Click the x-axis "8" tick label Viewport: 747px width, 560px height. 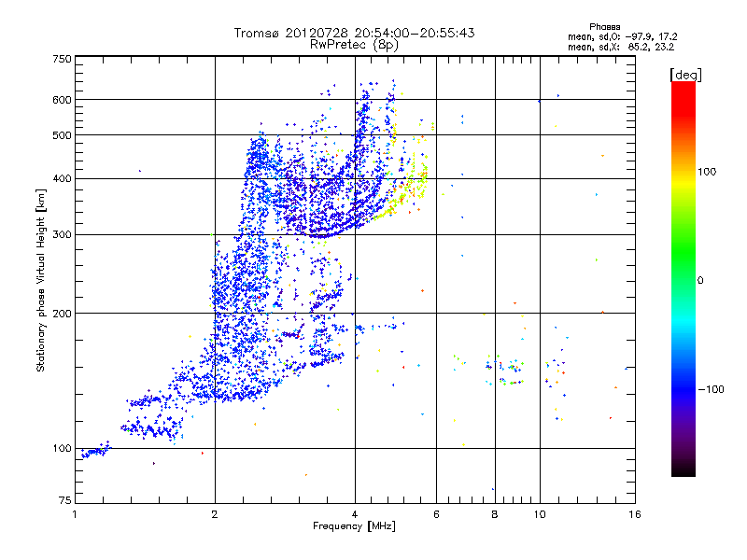pos(495,514)
